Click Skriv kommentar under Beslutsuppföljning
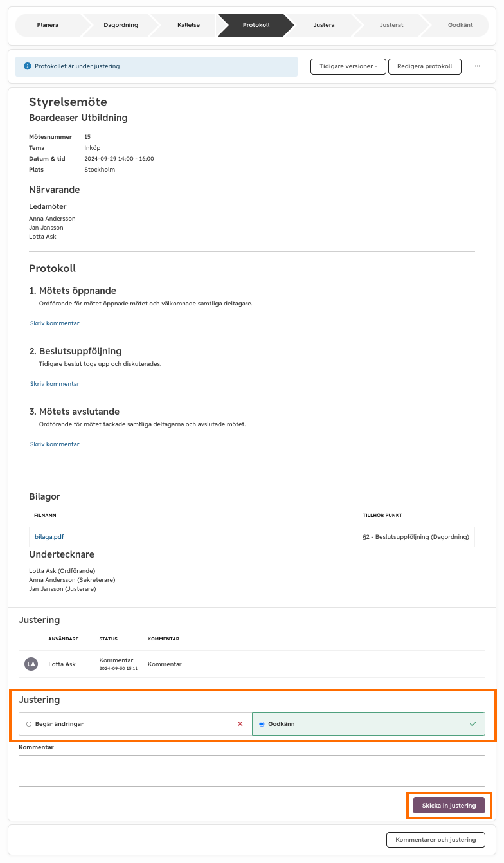 55,383
